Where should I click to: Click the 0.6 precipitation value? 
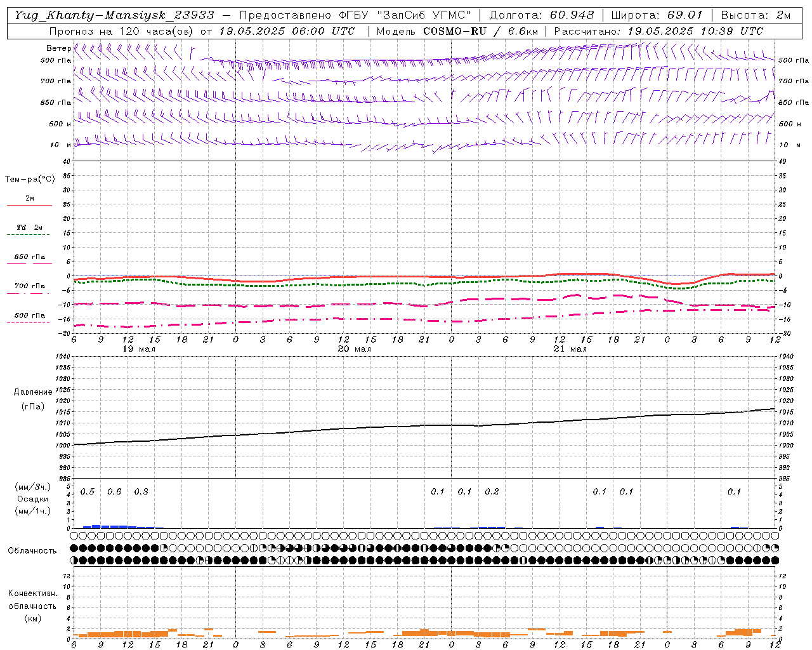tap(114, 492)
